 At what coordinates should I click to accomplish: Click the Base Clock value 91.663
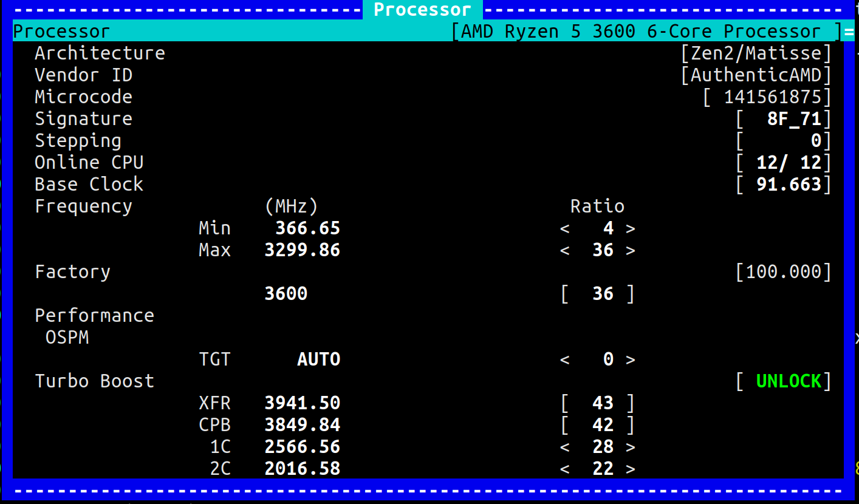[x=789, y=185]
